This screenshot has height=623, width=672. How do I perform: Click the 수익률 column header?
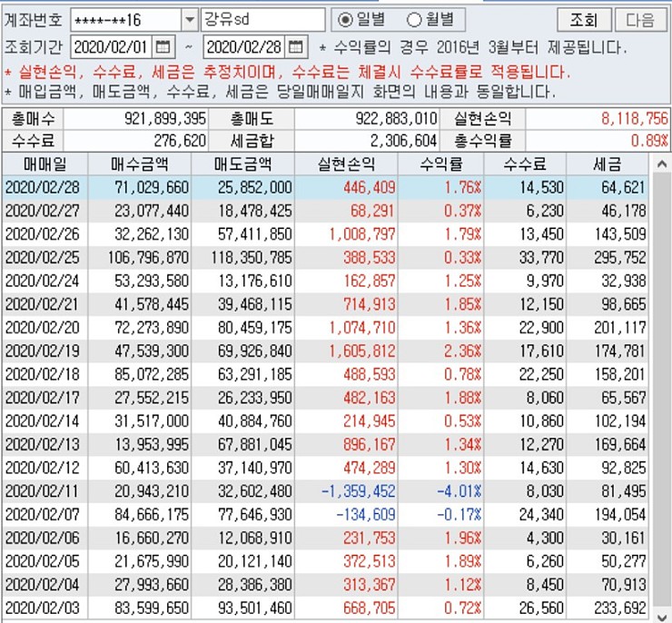point(441,164)
